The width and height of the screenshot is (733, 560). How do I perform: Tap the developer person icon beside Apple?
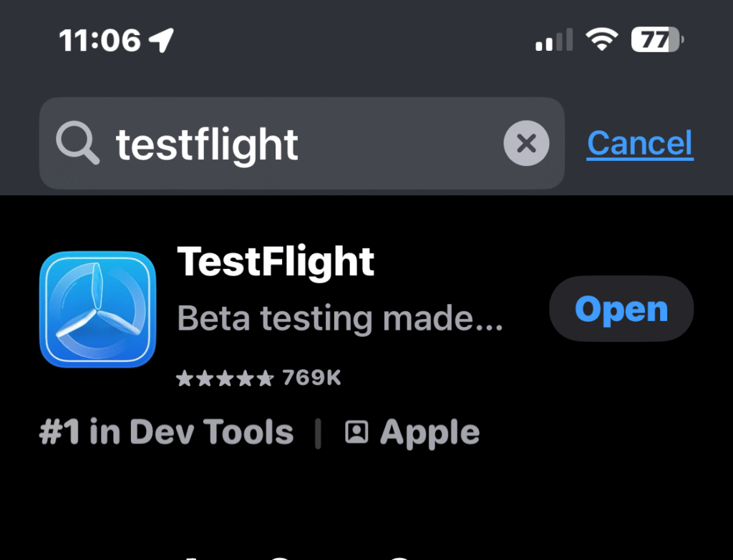point(356,432)
